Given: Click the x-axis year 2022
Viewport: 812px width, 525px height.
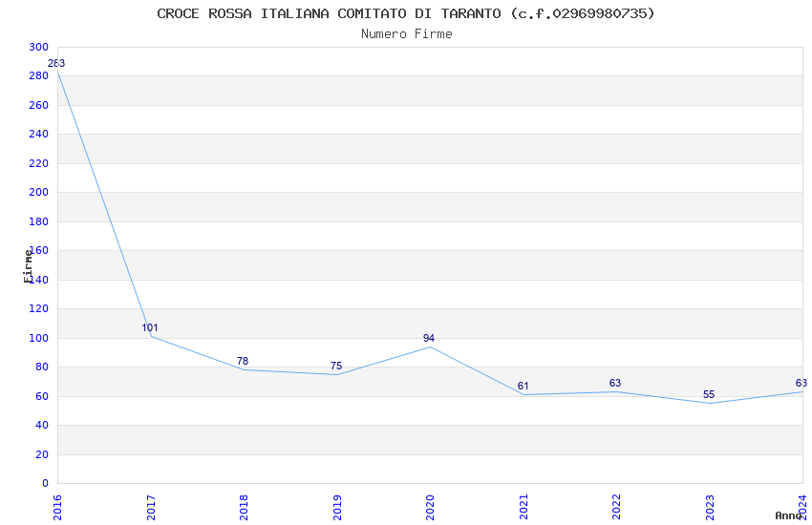Looking at the screenshot, I should tap(616, 508).
